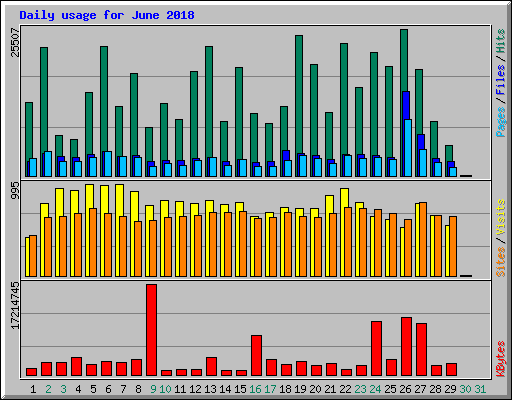This screenshot has height=400, width=512.
Task: Click the red KBytes bar for day 4
Action: 76,367
